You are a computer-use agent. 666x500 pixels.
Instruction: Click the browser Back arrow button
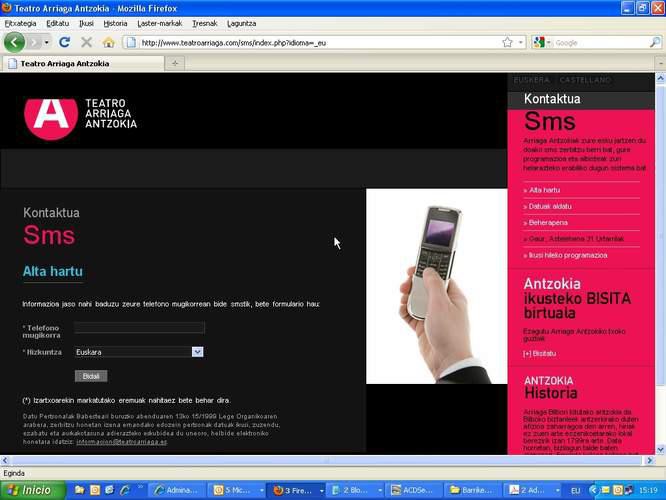pyautogui.click(x=14, y=42)
